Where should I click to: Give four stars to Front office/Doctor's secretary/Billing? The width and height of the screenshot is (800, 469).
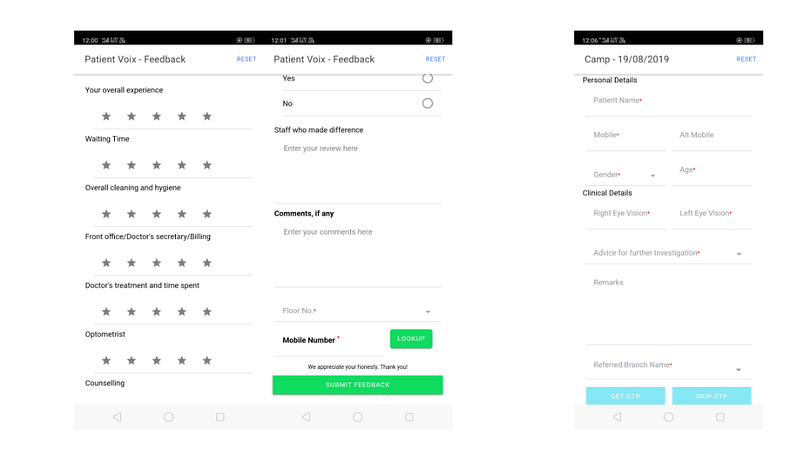click(182, 263)
